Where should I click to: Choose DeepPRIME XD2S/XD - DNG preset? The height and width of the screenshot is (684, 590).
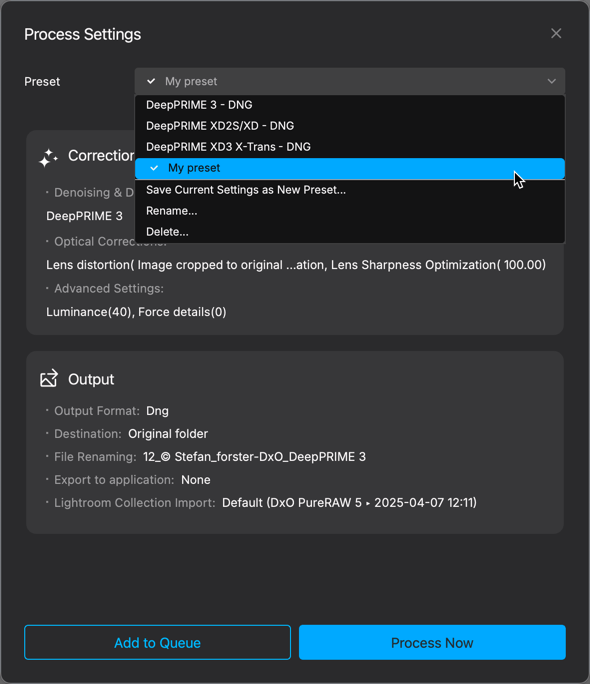[350, 126]
